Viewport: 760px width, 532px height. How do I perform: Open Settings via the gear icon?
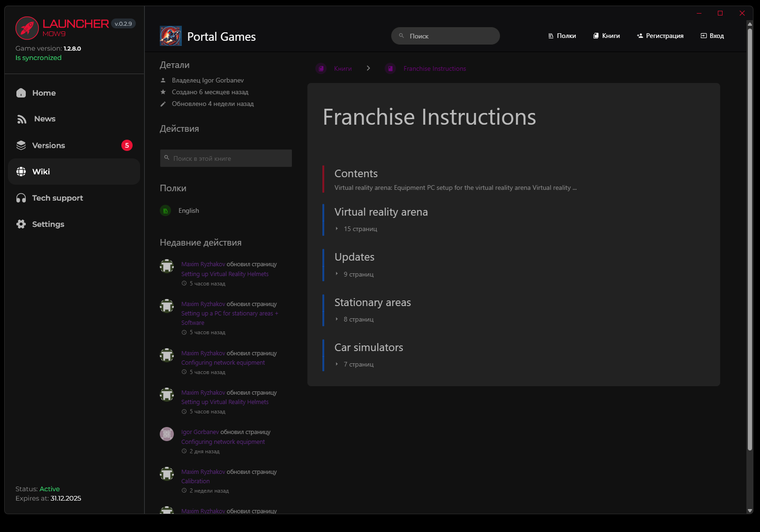pyautogui.click(x=21, y=224)
